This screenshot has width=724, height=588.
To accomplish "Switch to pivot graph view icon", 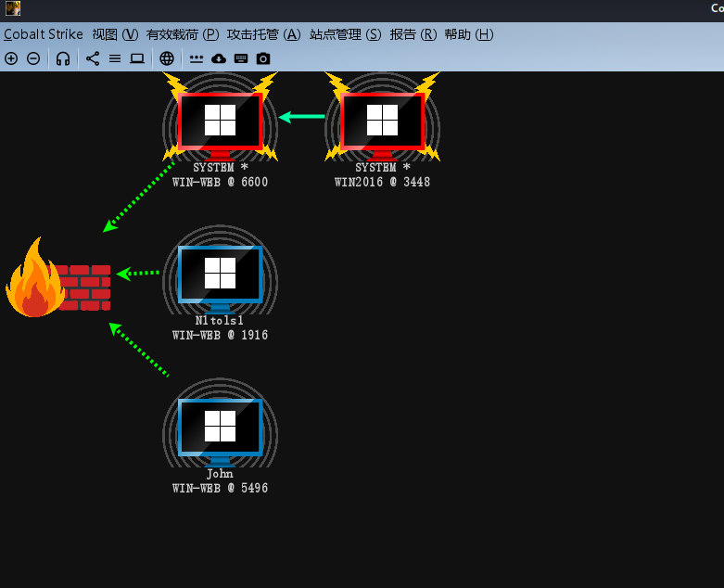I will point(93,58).
